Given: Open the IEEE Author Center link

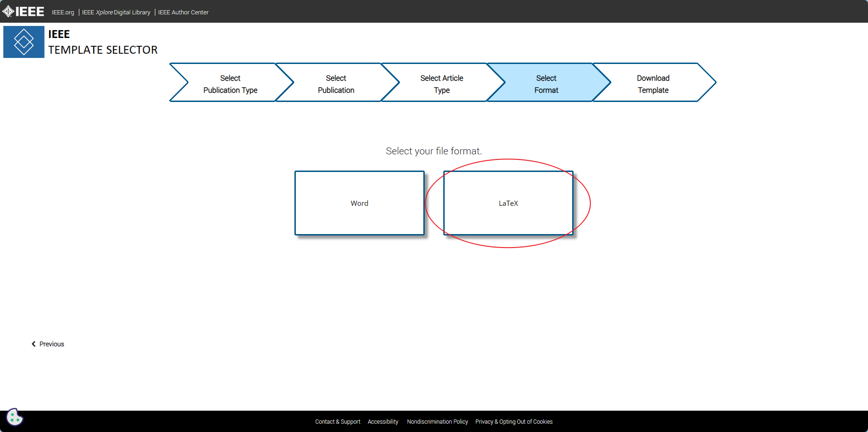Looking at the screenshot, I should [x=183, y=13].
